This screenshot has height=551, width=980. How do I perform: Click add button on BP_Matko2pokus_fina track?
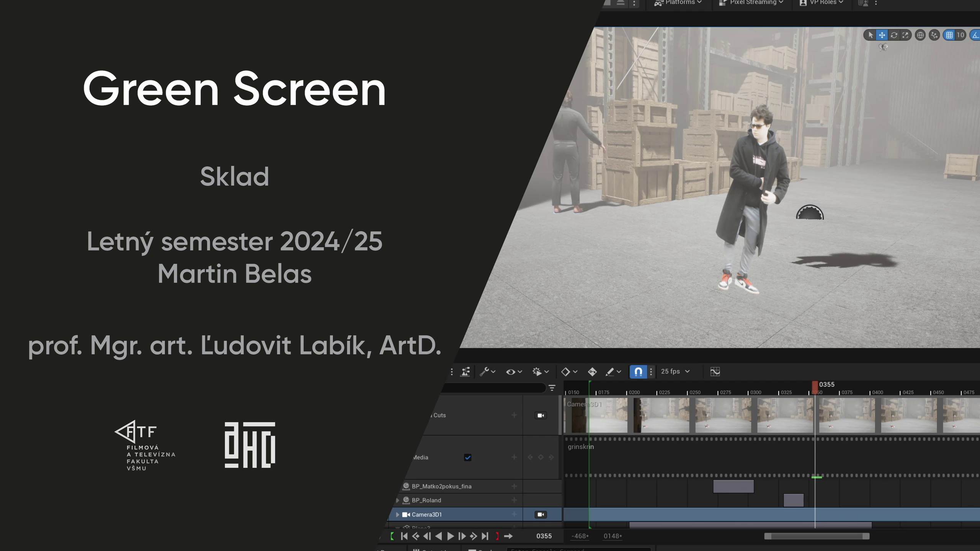(514, 486)
